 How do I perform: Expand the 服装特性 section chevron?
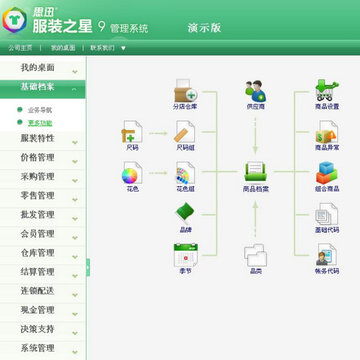[75, 143]
